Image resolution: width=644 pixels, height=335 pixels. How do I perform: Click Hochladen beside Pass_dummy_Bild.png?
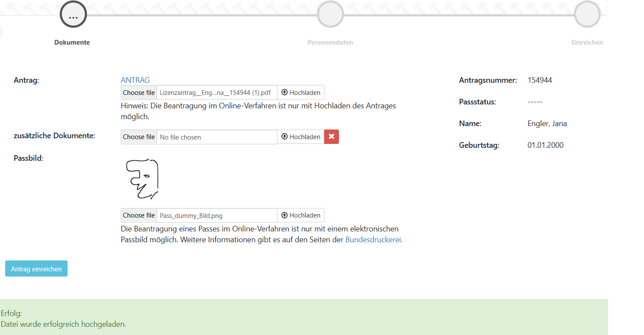[301, 215]
